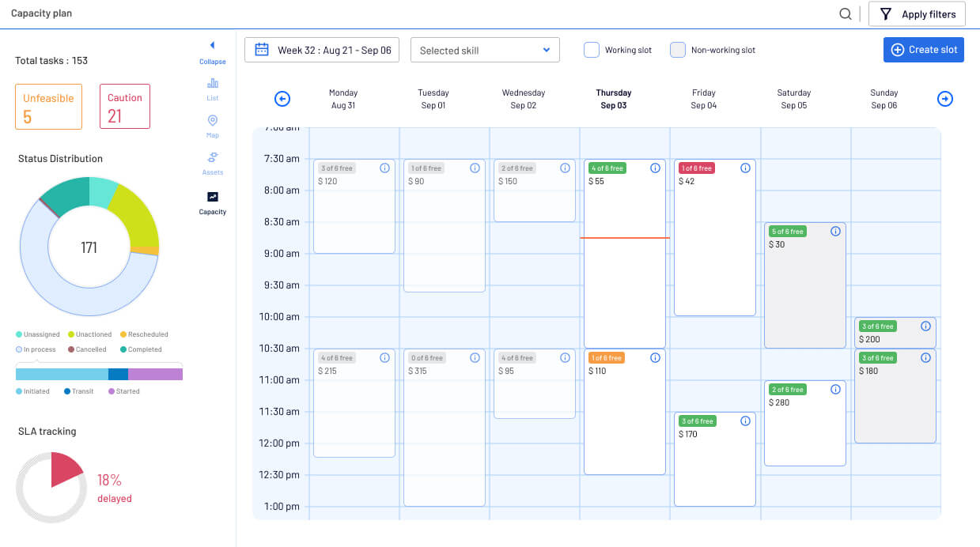The width and height of the screenshot is (980, 547).
Task: Open the Selected skill dropdown
Action: (x=485, y=50)
